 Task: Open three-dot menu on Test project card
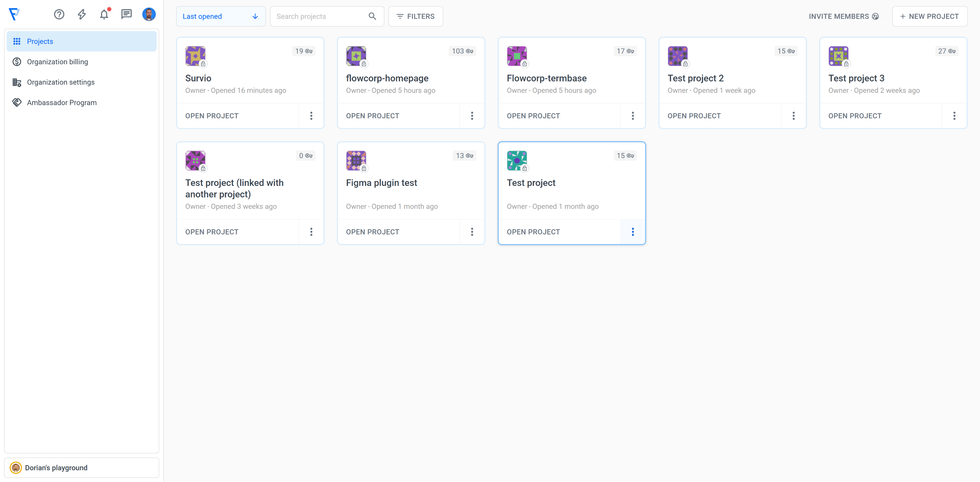tap(632, 232)
